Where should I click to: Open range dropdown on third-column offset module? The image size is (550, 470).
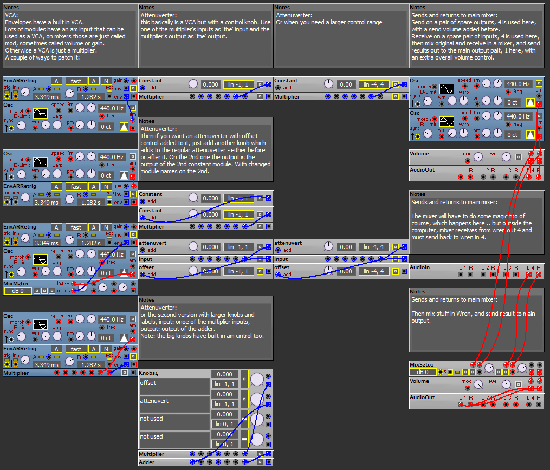pyautogui.click(x=374, y=271)
